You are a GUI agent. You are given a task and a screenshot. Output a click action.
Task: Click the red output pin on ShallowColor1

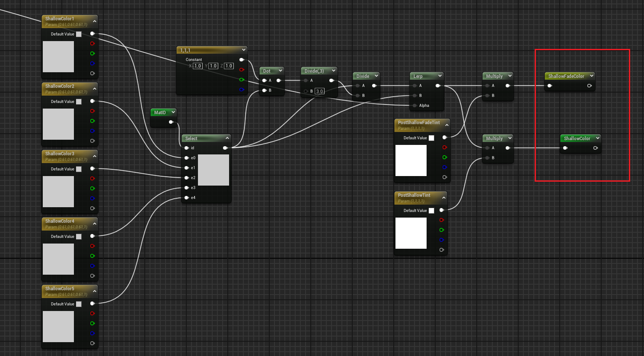click(92, 44)
